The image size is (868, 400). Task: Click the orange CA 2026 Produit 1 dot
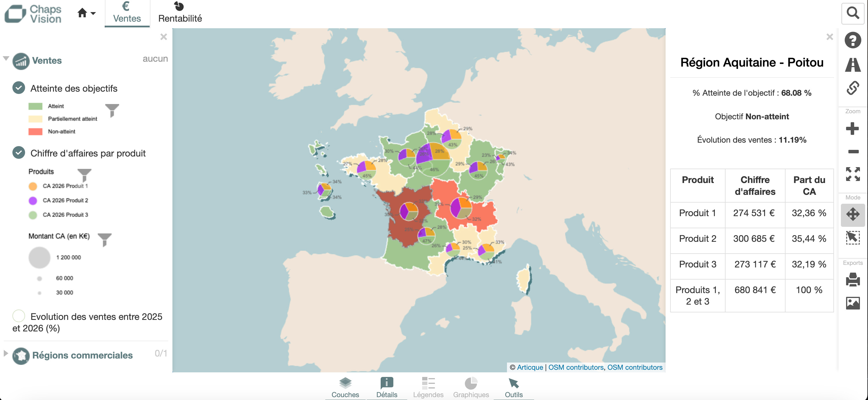33,186
